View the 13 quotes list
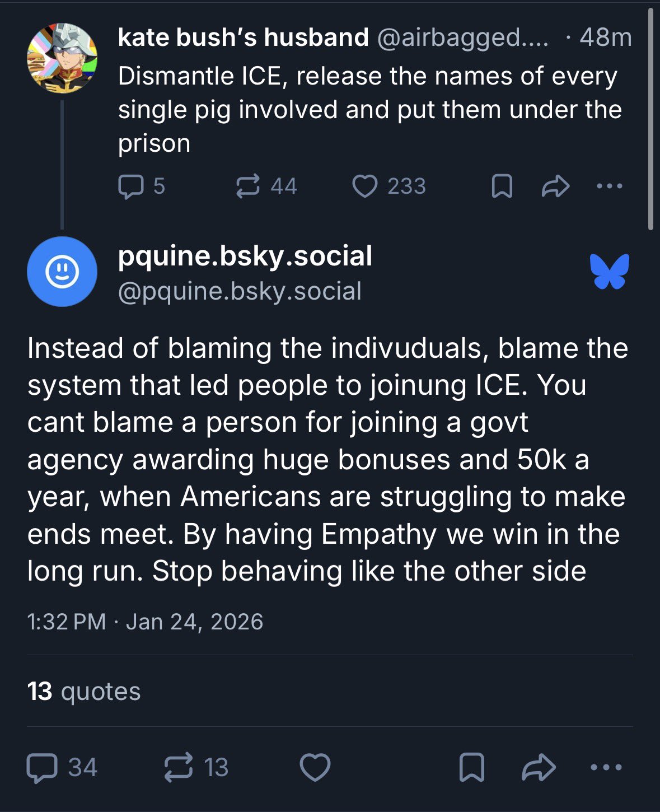 click(x=84, y=691)
